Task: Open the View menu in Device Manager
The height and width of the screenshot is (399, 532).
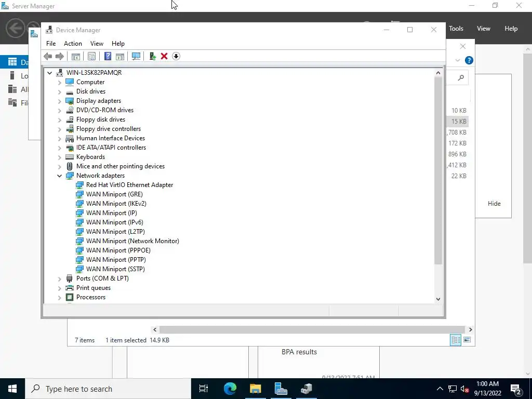Action: coord(97,44)
